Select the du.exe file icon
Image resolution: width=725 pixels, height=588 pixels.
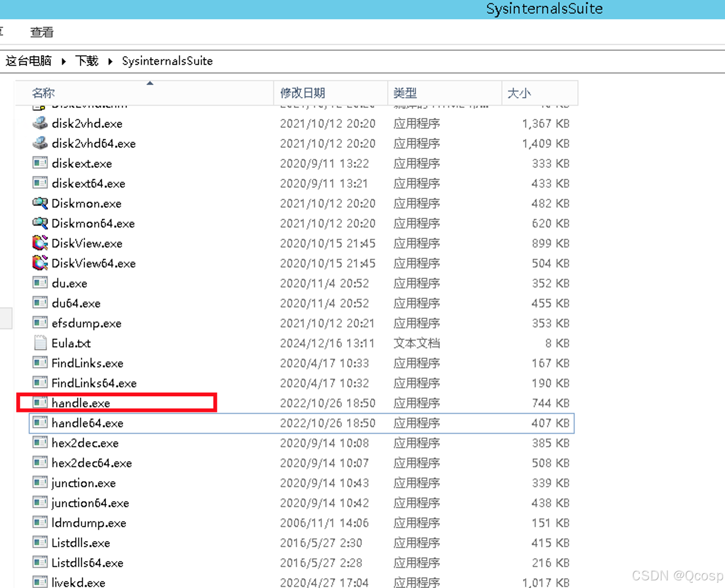[x=40, y=283]
